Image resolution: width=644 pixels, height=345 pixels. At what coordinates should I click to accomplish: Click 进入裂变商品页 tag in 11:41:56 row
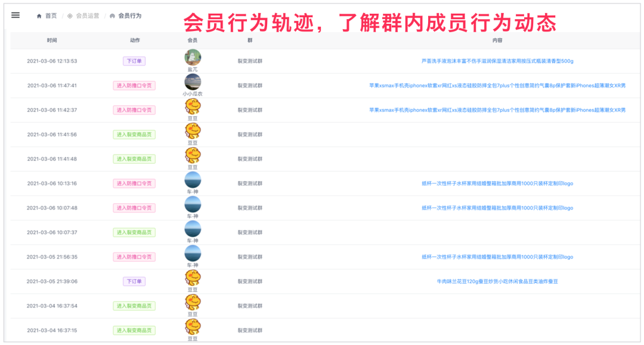[134, 135]
